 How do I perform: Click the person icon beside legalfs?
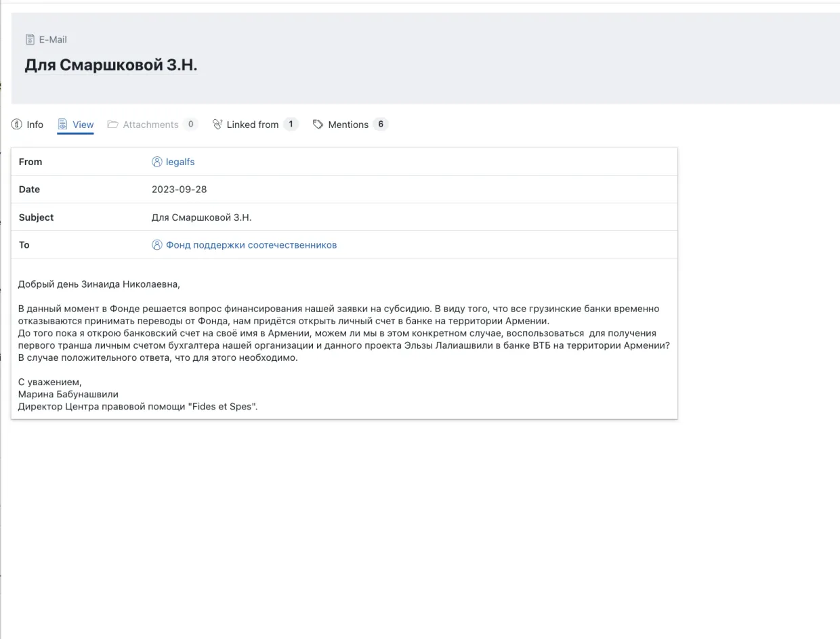pos(157,162)
